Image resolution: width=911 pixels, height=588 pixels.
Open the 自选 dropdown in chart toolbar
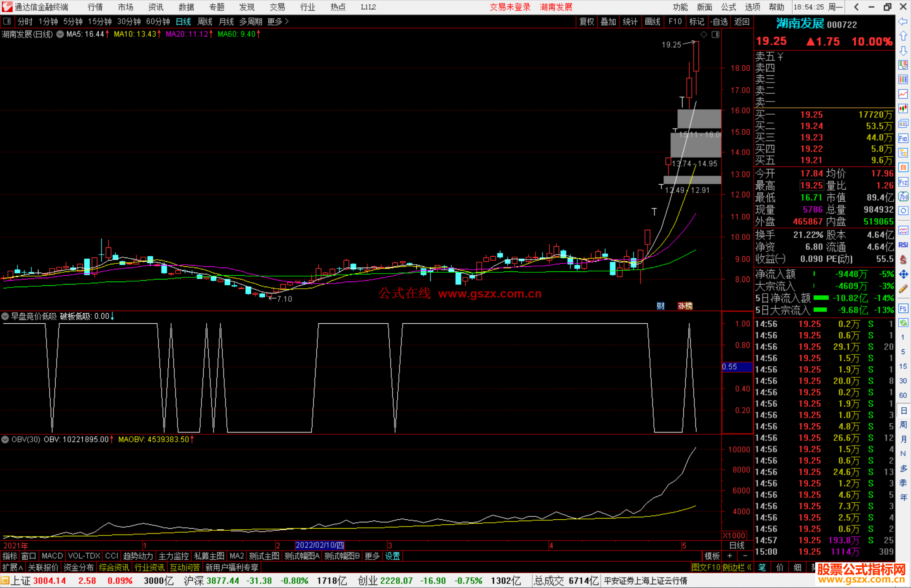click(719, 21)
